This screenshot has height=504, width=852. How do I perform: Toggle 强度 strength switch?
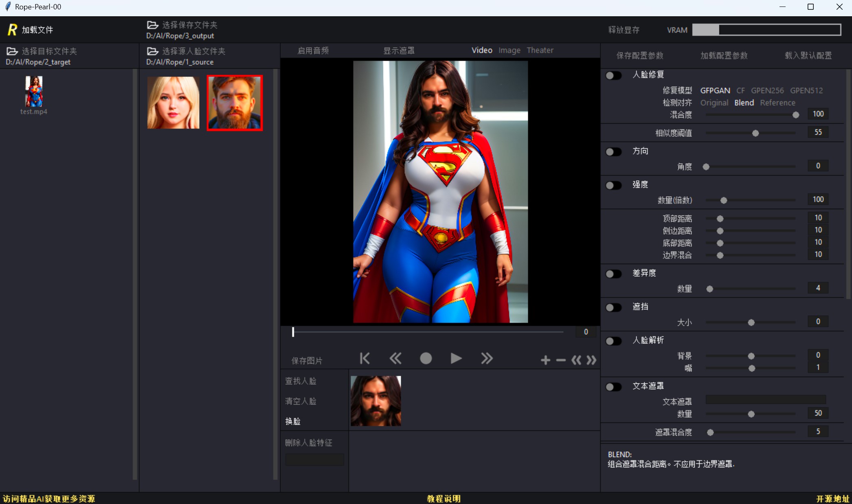613,185
